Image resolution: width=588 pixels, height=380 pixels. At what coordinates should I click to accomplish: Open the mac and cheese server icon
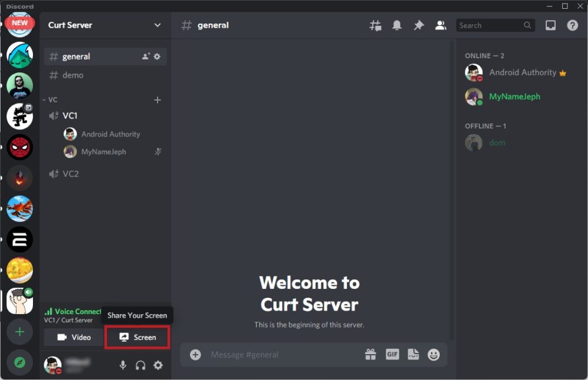[x=19, y=270]
